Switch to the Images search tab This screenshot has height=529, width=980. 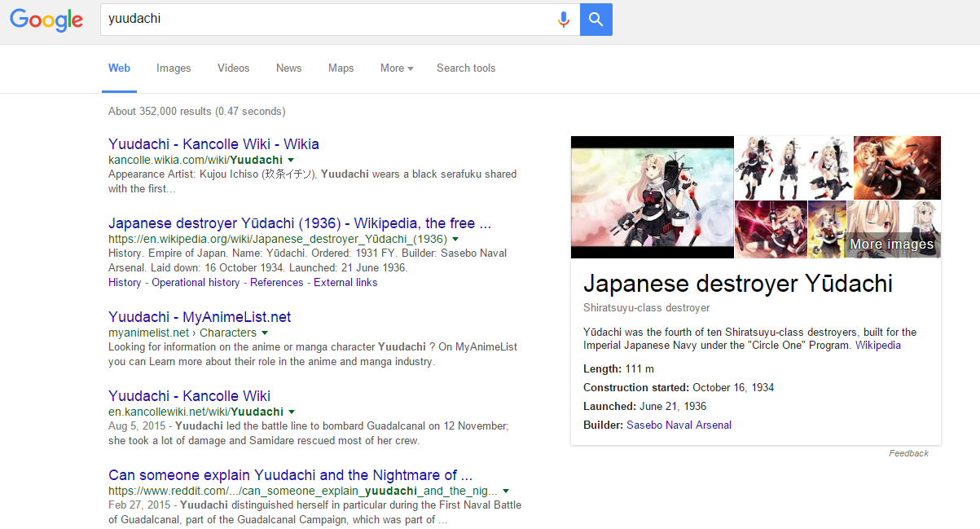174,68
